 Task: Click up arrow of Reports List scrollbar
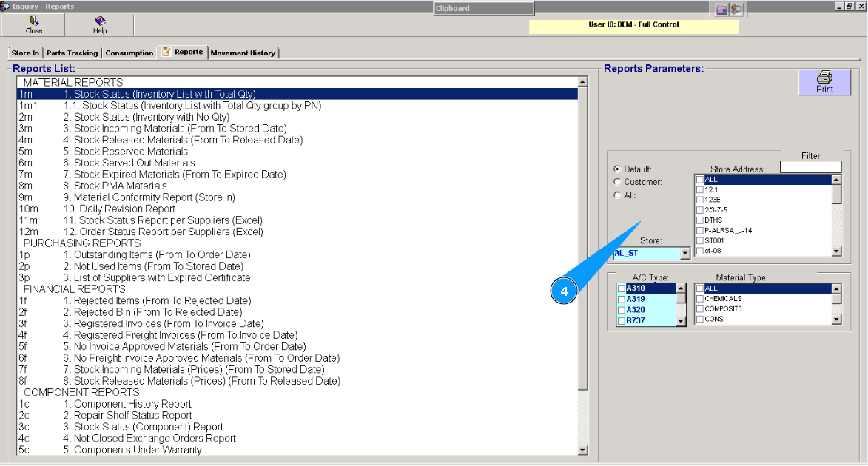[x=582, y=82]
